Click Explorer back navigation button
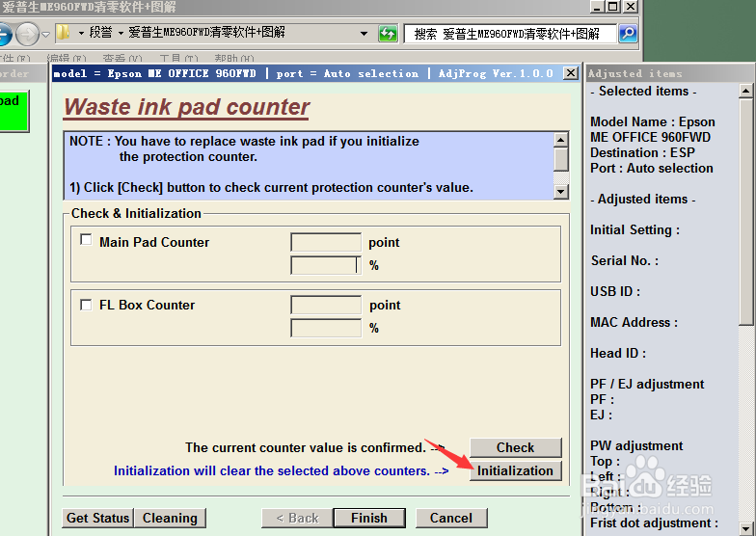 click(4, 35)
